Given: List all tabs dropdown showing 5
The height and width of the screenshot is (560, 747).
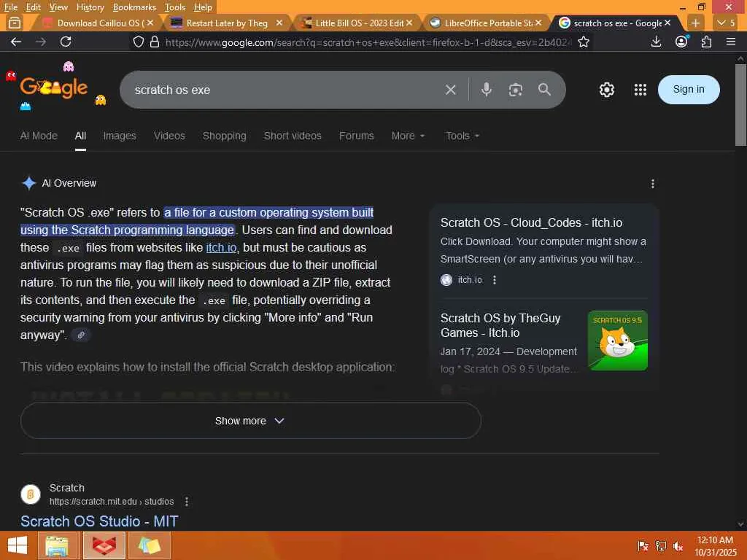Looking at the screenshot, I should [x=726, y=23].
